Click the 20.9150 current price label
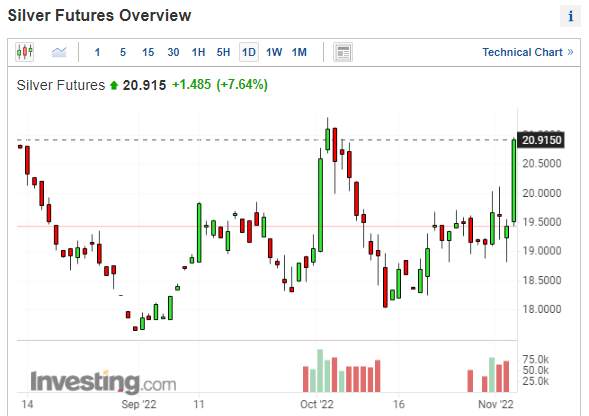This screenshot has height=416, width=589. (x=541, y=140)
